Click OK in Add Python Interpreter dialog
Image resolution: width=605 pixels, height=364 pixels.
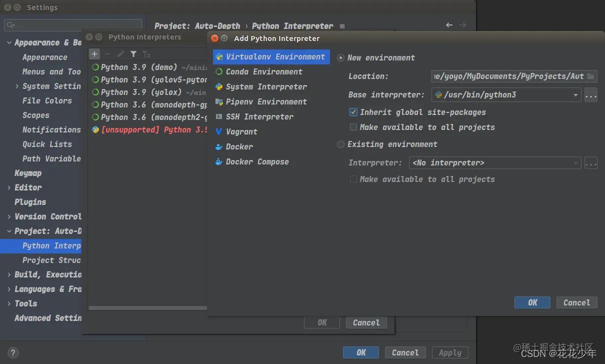tap(532, 302)
